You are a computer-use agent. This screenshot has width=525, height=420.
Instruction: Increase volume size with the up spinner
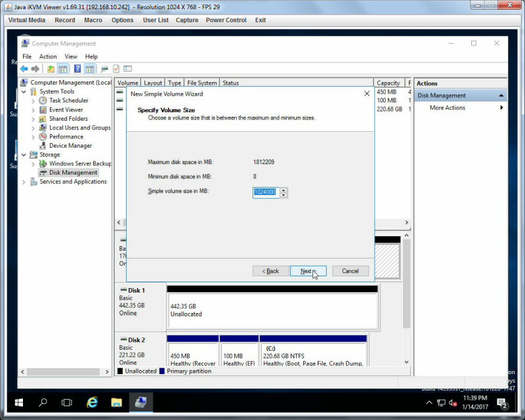(x=283, y=190)
